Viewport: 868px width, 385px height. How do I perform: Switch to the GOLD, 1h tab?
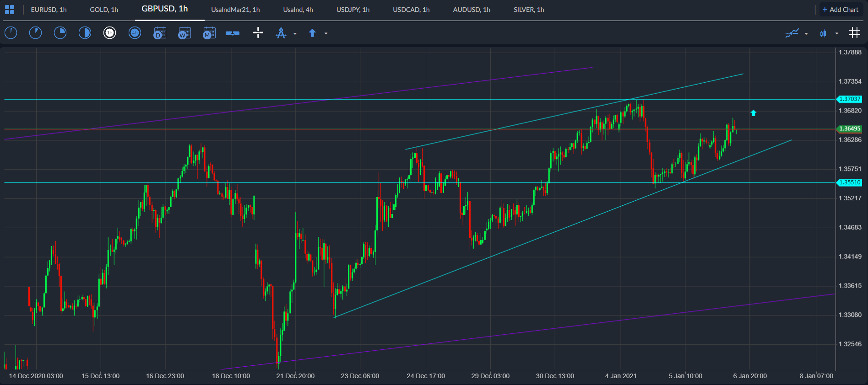point(104,10)
